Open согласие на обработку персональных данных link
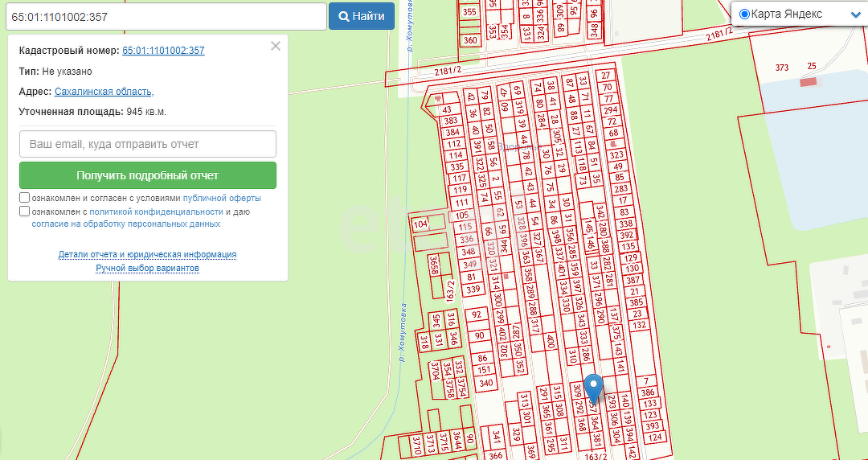Screen dimensions: 868x460 [126, 224]
